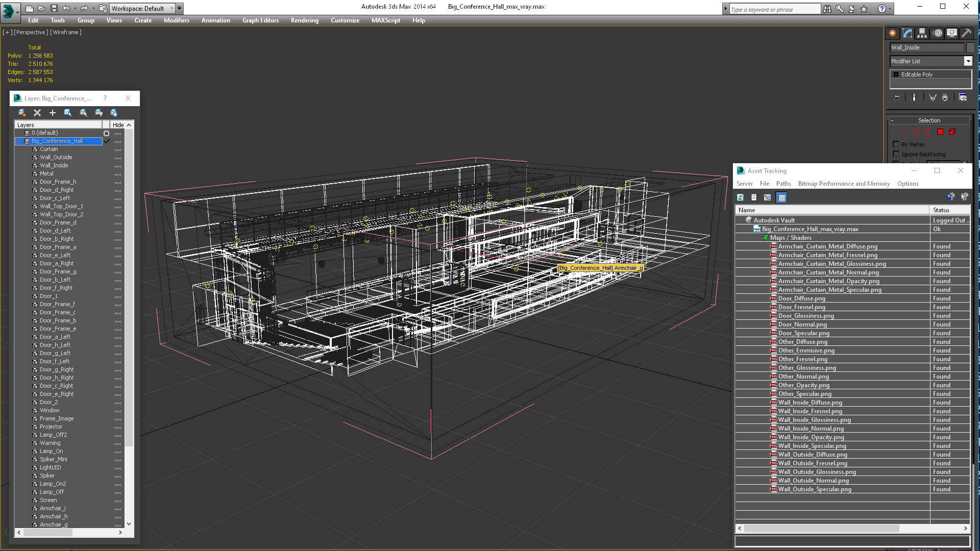Click the Undo arrow icon

click(66, 8)
